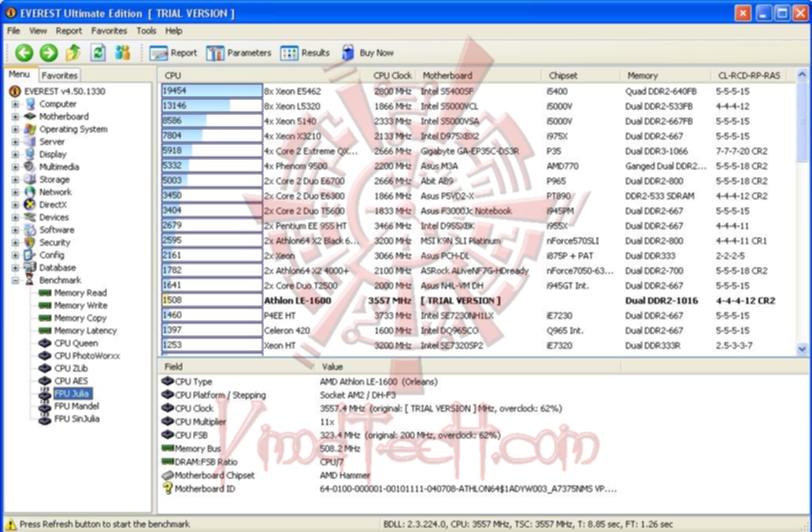The width and height of the screenshot is (812, 532).
Task: Select CPU PhotoWorxx benchmark icon
Action: (45, 356)
